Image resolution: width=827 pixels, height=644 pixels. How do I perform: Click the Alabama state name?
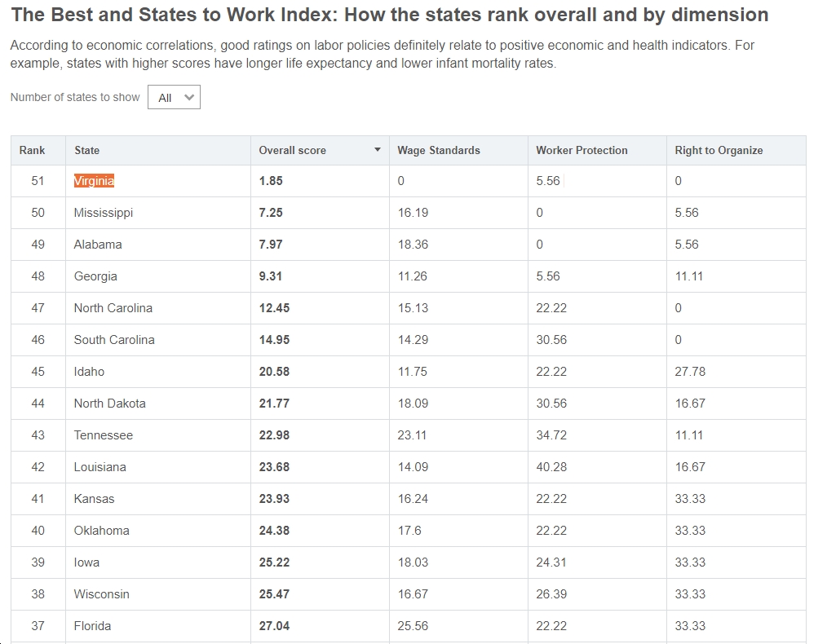[98, 245]
